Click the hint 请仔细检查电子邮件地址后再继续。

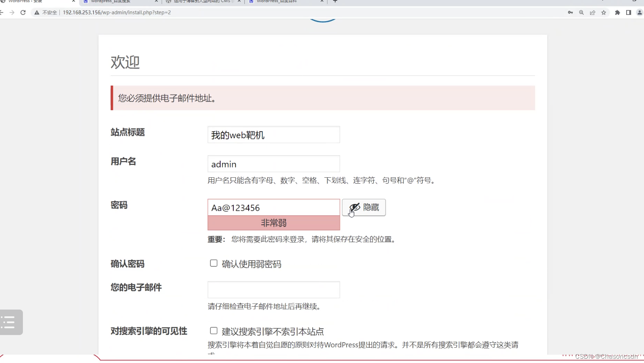pyautogui.click(x=265, y=307)
